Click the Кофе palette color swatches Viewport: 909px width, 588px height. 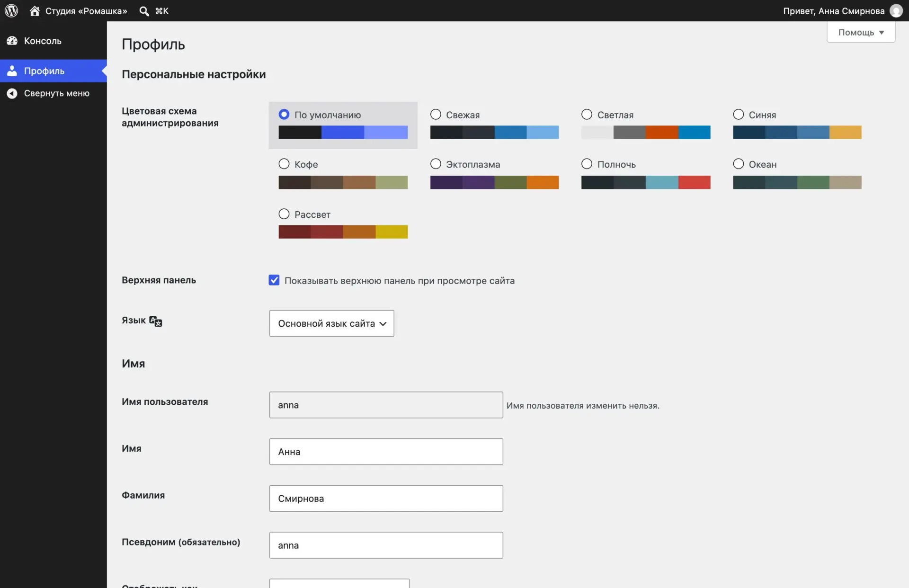[343, 182]
